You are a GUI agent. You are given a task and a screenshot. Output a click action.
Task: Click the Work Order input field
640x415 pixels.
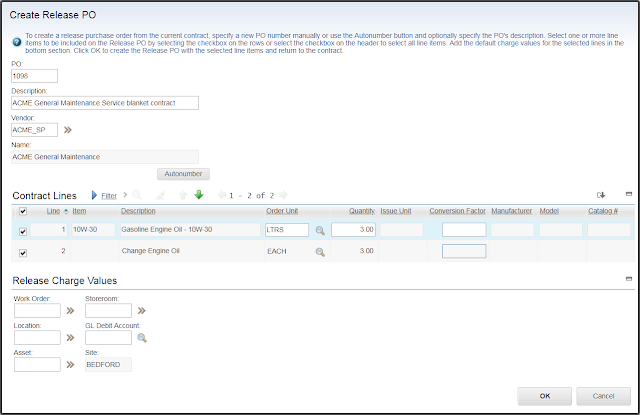(x=37, y=311)
